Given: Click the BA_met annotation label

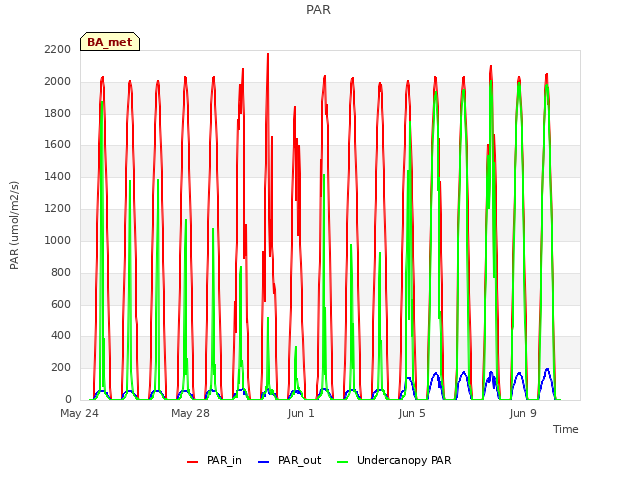Looking at the screenshot, I should [110, 42].
